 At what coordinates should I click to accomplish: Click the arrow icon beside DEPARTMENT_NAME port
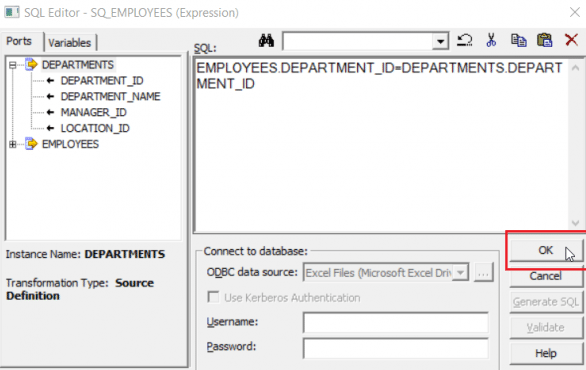(50, 96)
